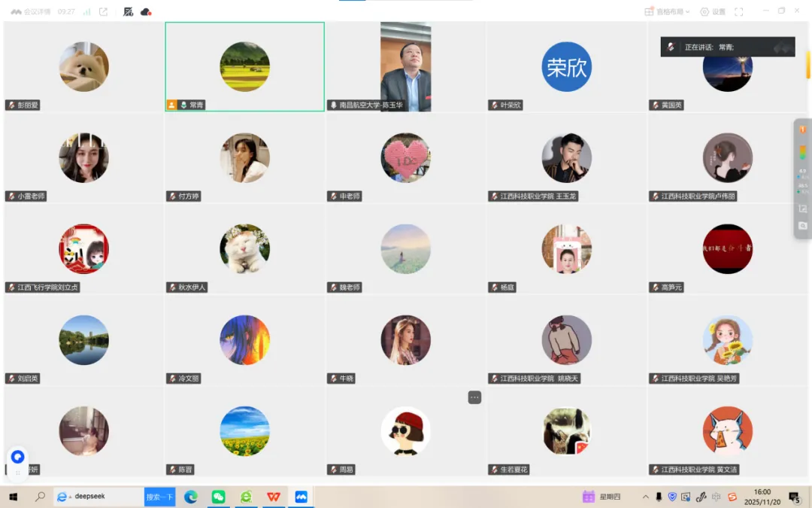Open the green 360 browser taskbar icon

coord(246,497)
